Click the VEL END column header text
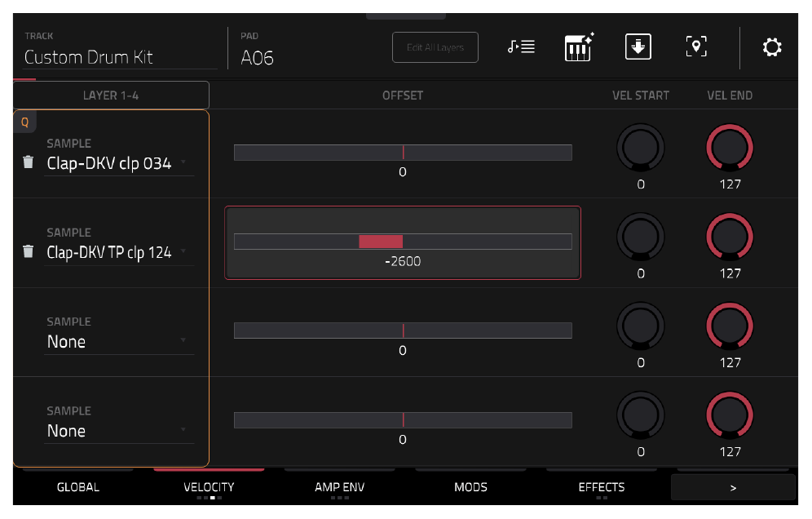This screenshot has width=812, height=519. click(x=730, y=95)
